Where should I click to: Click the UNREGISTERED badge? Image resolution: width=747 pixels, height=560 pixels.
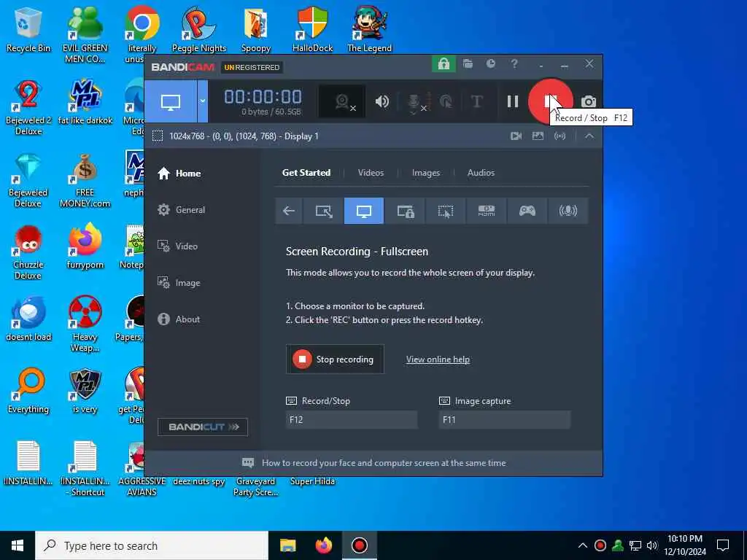pos(252,67)
